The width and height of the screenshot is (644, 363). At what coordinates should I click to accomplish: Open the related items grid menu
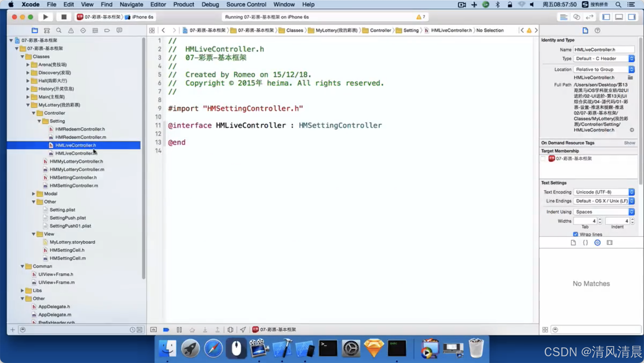tap(152, 30)
